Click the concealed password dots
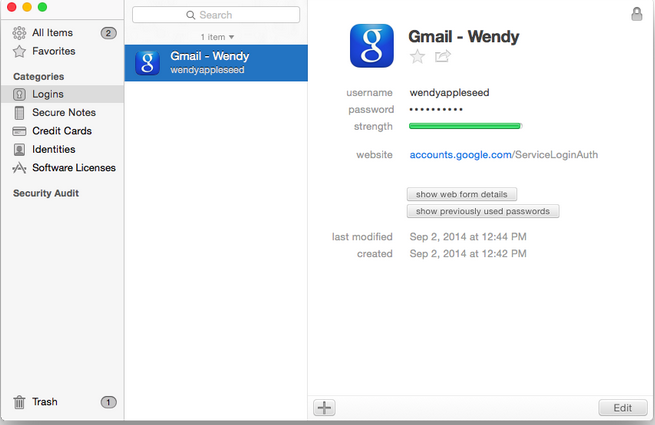This screenshot has height=425, width=655. (x=436, y=110)
